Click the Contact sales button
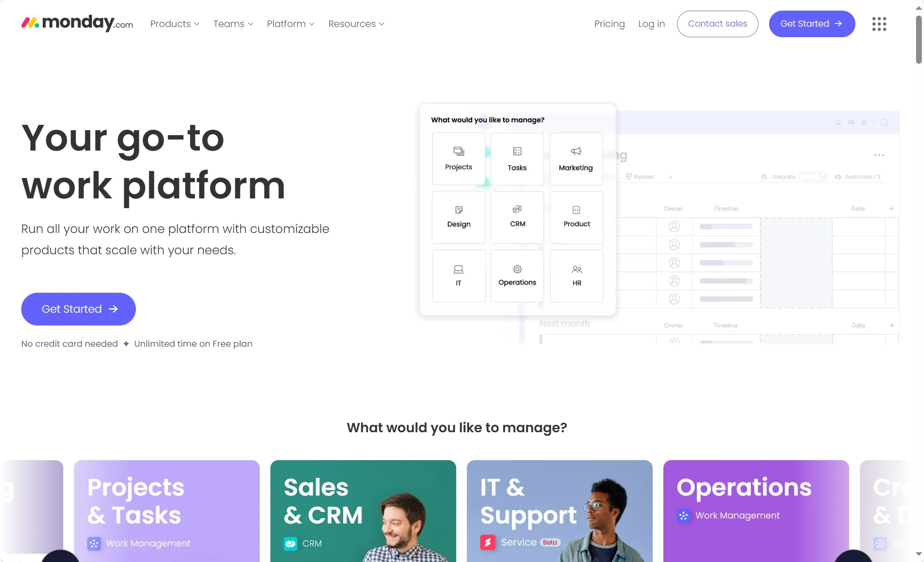Screen dimensions: 924x562 click(717, 24)
